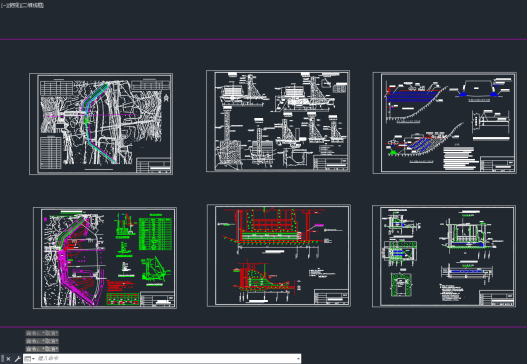The image size is (527, 364).
Task: Click the green table in magenta plan sheet
Action: [x=155, y=233]
